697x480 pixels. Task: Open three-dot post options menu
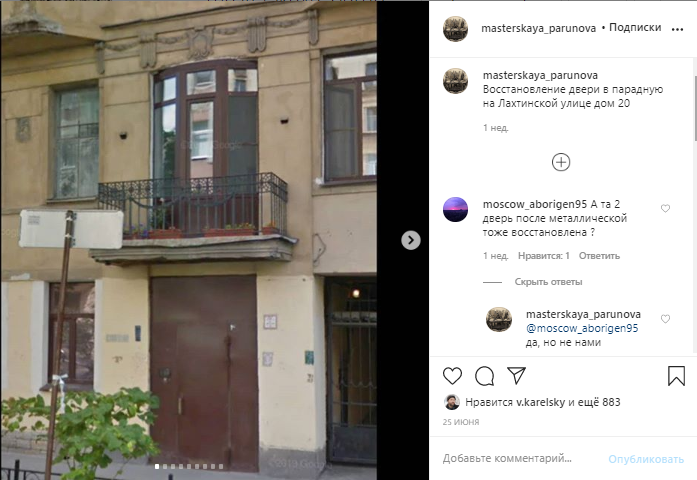click(x=677, y=29)
